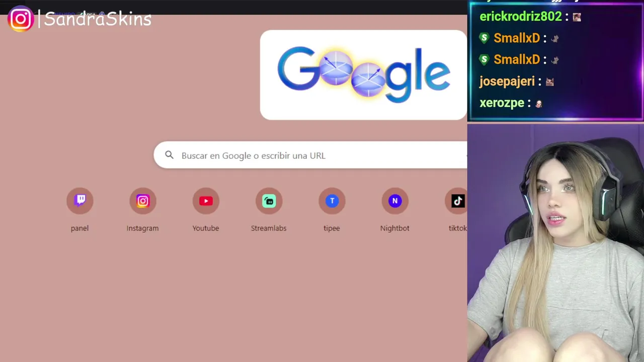
Task: Open the Youtube shortcut icon
Action: [206, 201]
